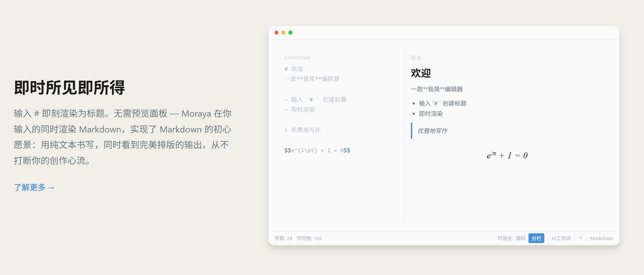Image resolution: width=644 pixels, height=275 pixels.
Task: Switch to 可视化 view mode
Action: pos(505,238)
